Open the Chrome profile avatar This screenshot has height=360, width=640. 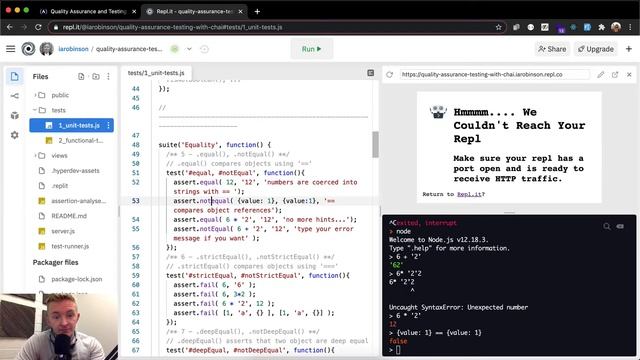coord(616,27)
